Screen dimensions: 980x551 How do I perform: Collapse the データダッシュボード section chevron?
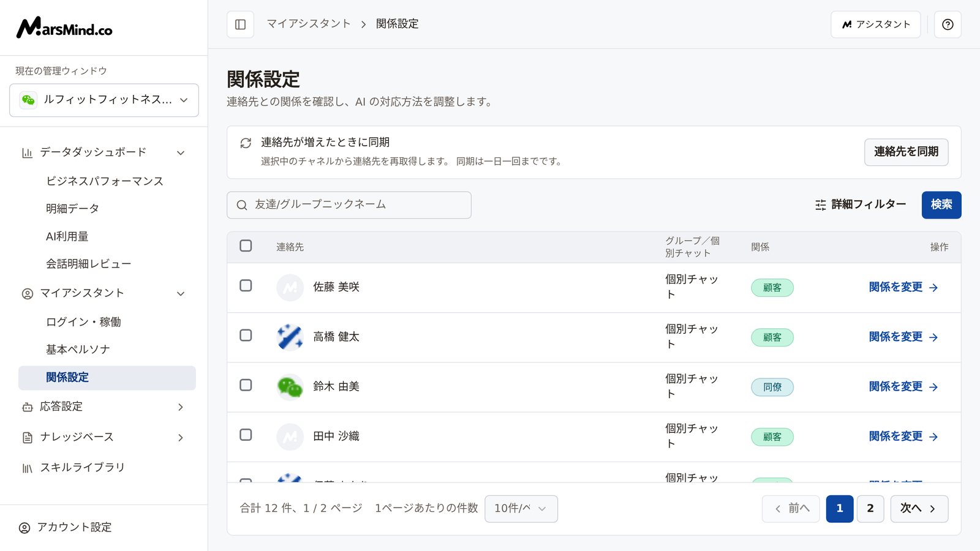click(181, 152)
